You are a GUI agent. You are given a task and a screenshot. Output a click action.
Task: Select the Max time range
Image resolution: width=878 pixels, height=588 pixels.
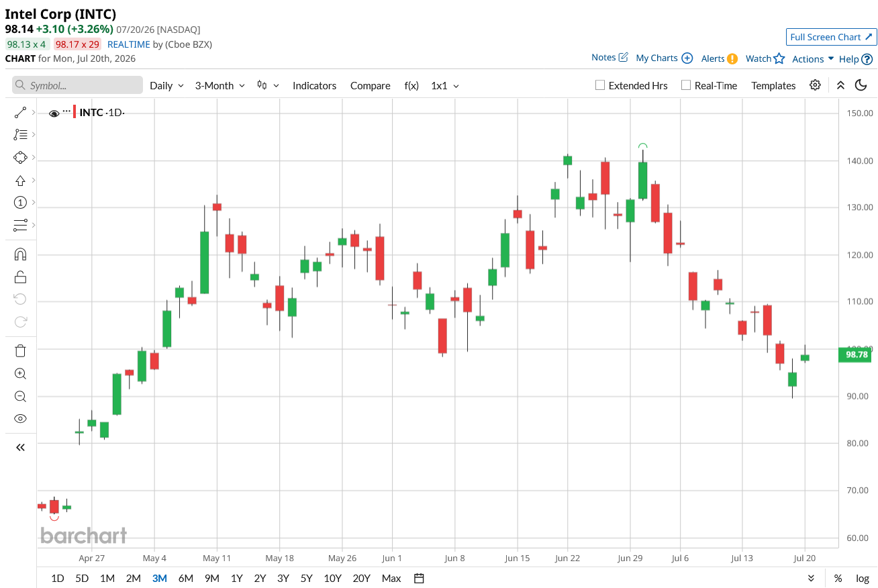tap(391, 578)
